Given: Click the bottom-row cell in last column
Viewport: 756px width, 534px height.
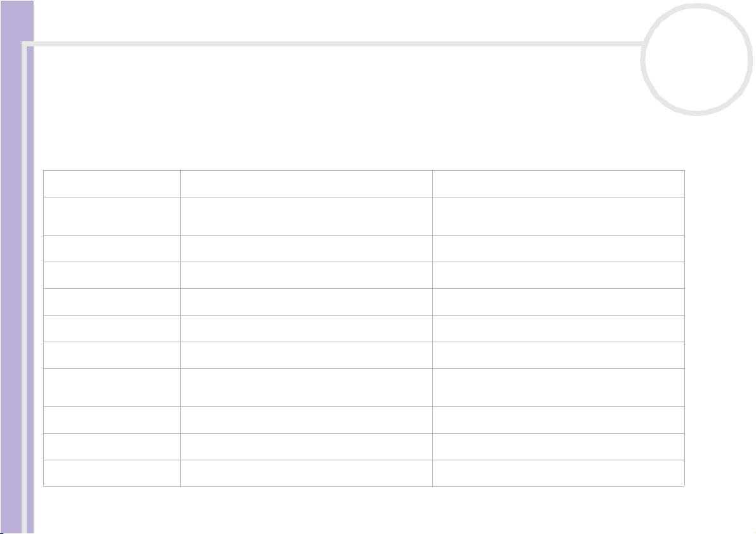Looking at the screenshot, I should [x=559, y=473].
